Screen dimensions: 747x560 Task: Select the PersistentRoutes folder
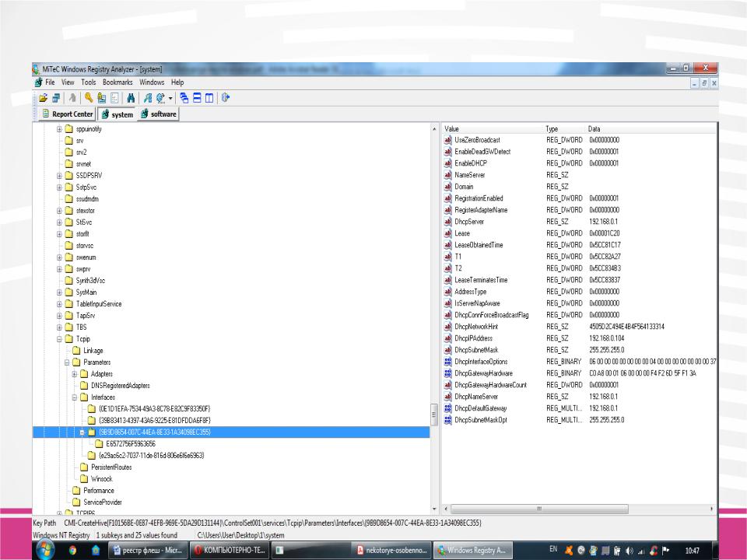pyautogui.click(x=111, y=467)
